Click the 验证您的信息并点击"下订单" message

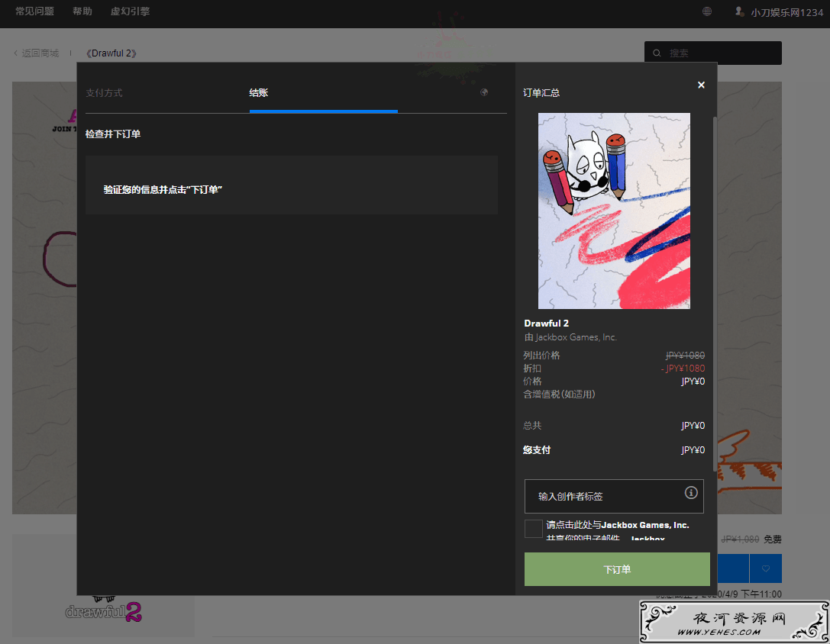click(x=163, y=189)
